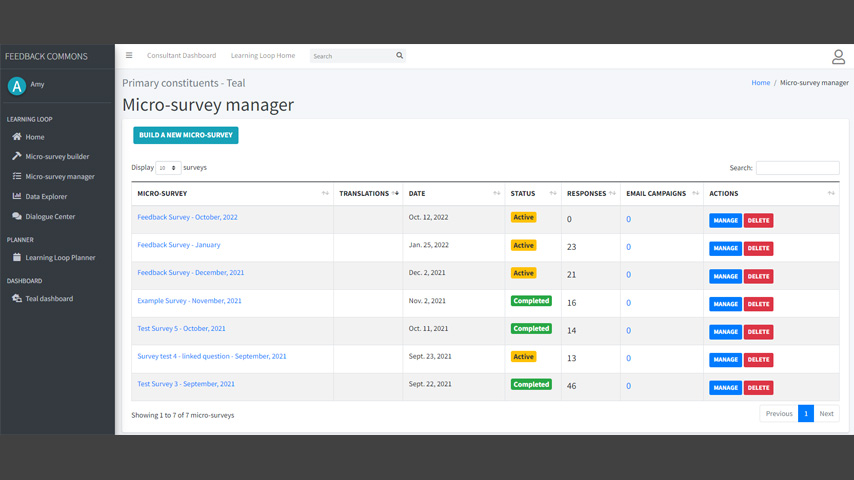Click the table Search input field
The width and height of the screenshot is (854, 480).
point(797,168)
